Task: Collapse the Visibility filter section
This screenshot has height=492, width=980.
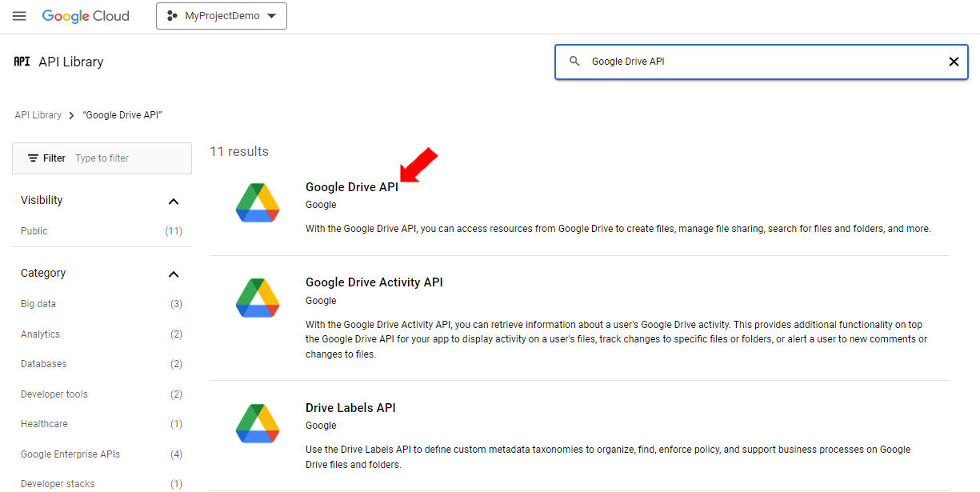Action: [174, 201]
